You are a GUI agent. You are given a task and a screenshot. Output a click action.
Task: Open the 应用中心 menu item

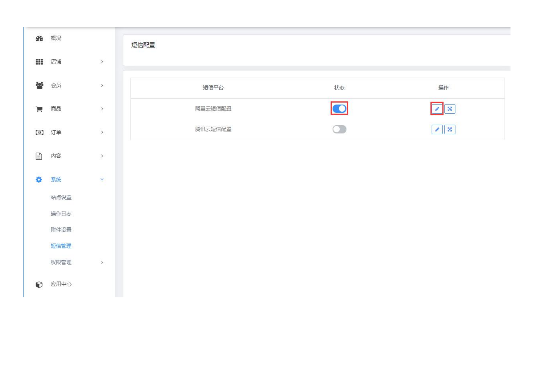pyautogui.click(x=61, y=284)
